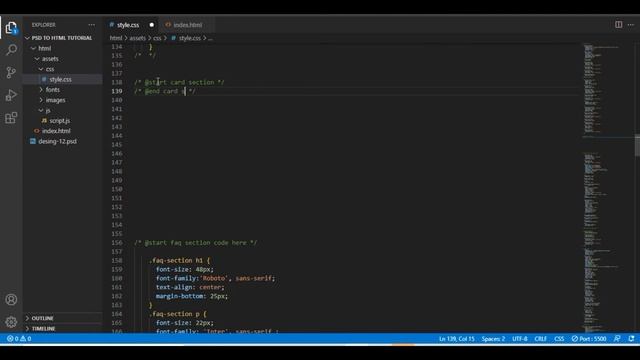Click the unsaved dot on style.css tab
The width and height of the screenshot is (640, 360).
point(152,25)
